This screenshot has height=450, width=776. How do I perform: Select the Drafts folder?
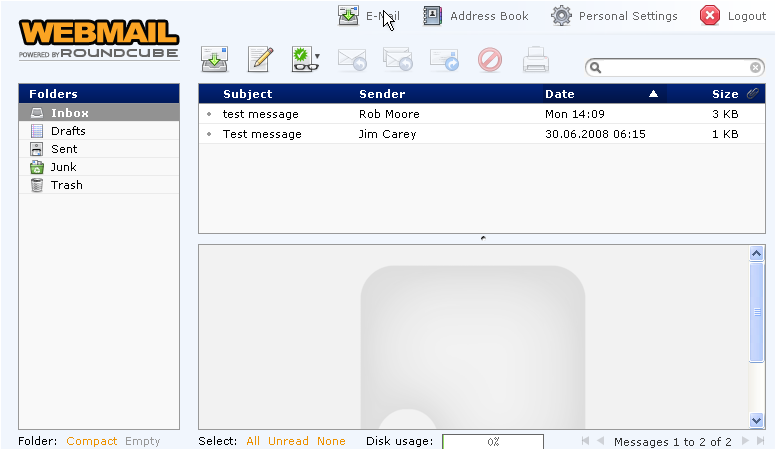[68, 131]
